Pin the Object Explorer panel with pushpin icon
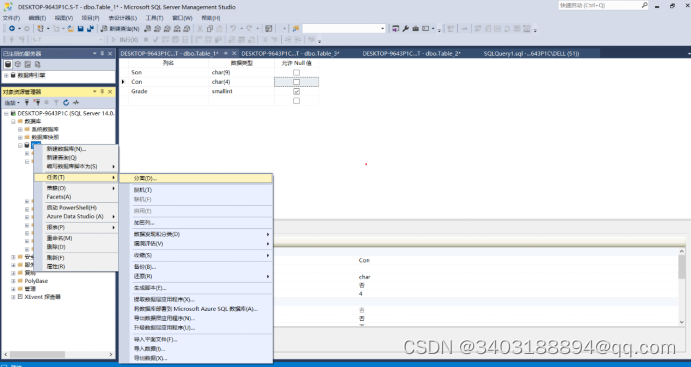691x367 pixels. [x=102, y=92]
